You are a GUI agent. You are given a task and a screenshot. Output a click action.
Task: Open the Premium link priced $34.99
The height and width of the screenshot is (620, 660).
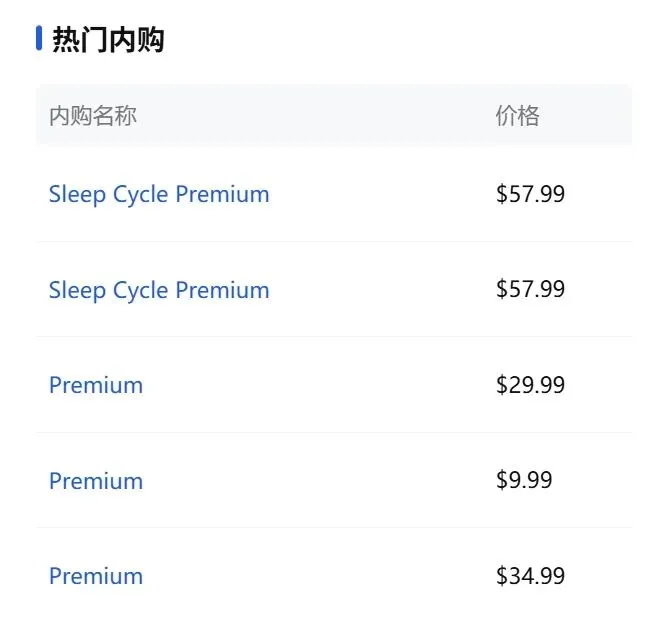(96, 576)
